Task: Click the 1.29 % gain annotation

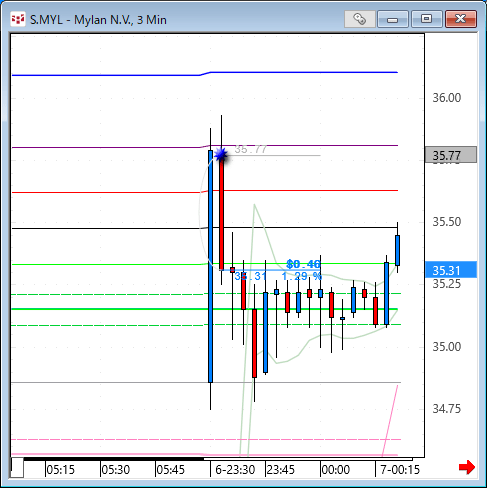Action: (302, 276)
